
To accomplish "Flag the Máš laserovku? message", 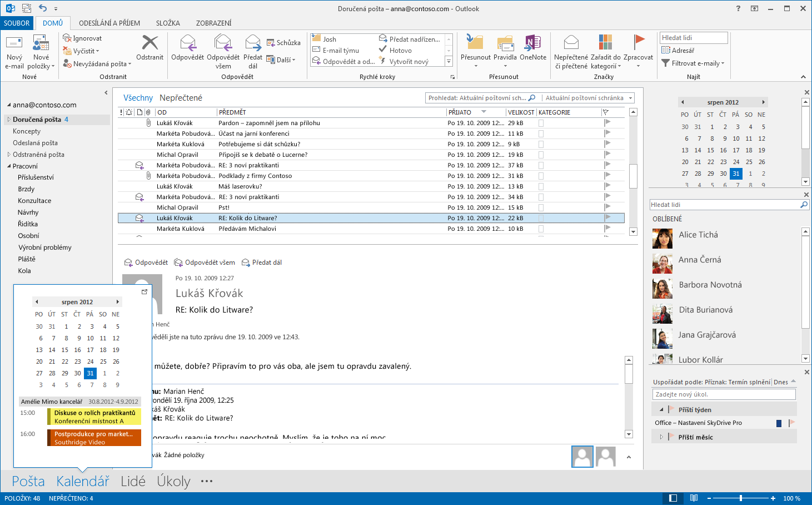I will pyautogui.click(x=607, y=186).
